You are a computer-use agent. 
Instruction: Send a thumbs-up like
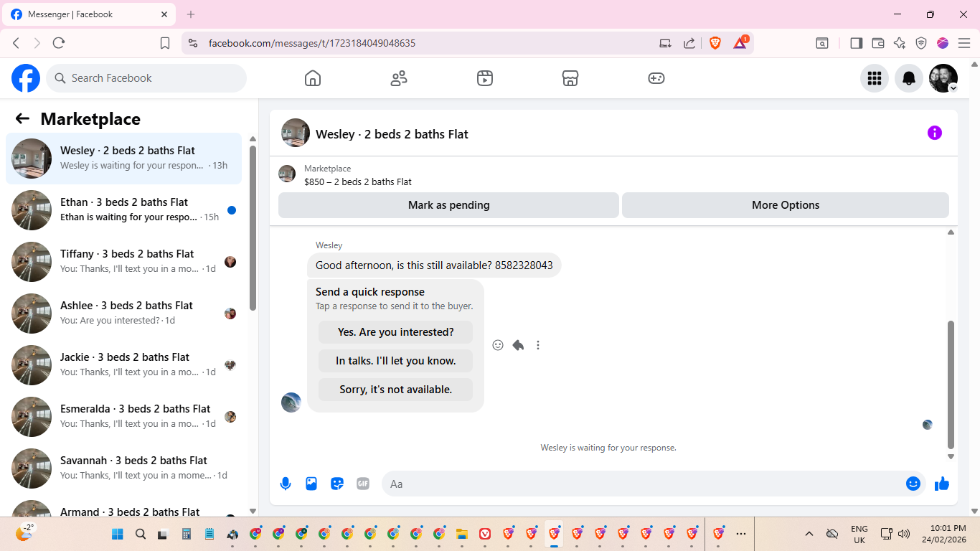pos(942,484)
